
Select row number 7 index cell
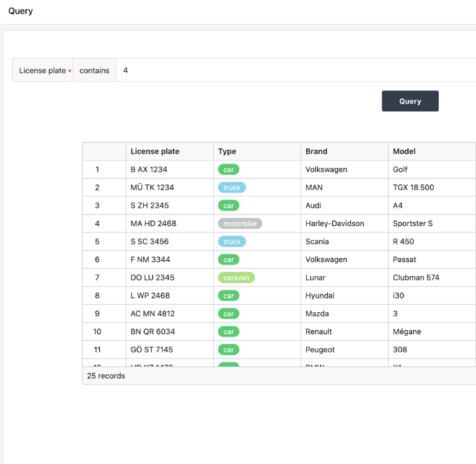click(x=104, y=278)
